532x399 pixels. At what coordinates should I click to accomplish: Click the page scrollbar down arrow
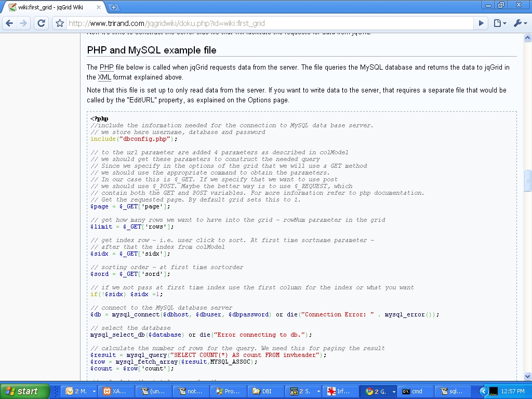pos(528,376)
